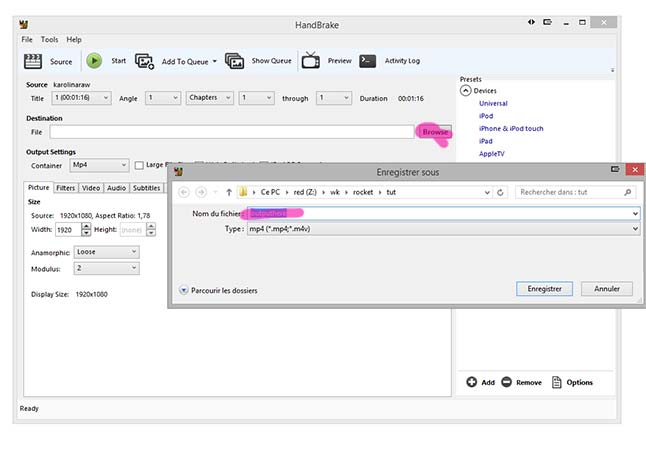Open the Preview television icon
Viewport: 646px width, 463px height.
tap(311, 61)
